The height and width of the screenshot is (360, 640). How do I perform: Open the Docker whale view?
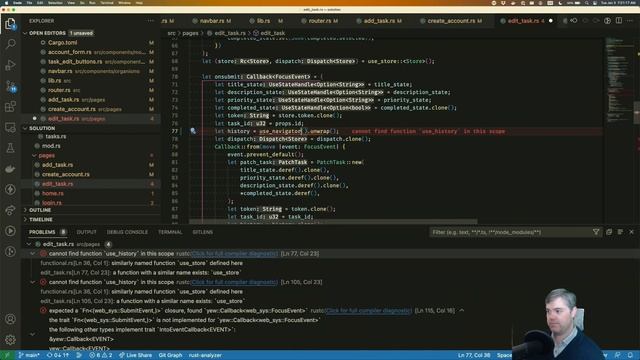pos(10,169)
